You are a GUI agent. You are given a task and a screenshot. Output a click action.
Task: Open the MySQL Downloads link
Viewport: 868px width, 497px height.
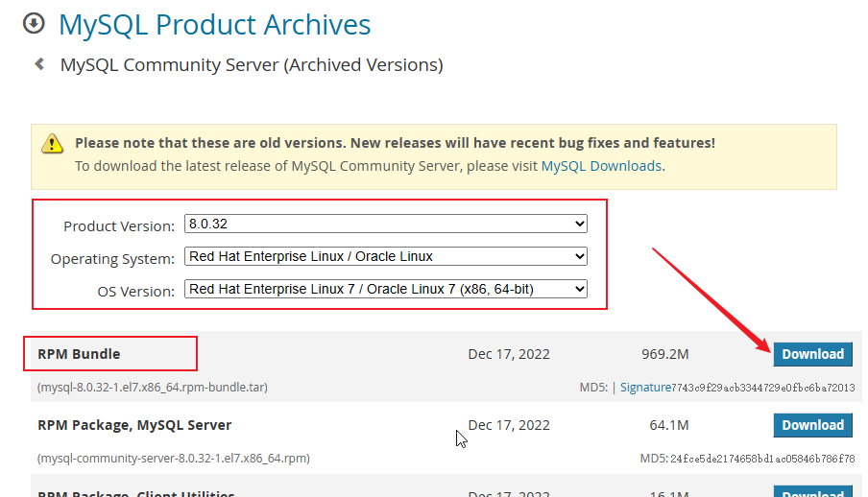[x=601, y=166]
